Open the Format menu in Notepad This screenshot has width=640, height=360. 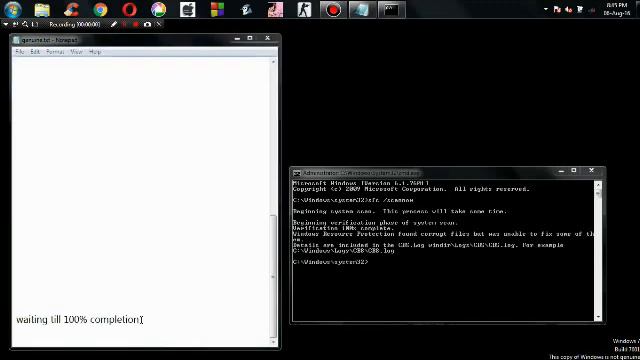coord(55,52)
